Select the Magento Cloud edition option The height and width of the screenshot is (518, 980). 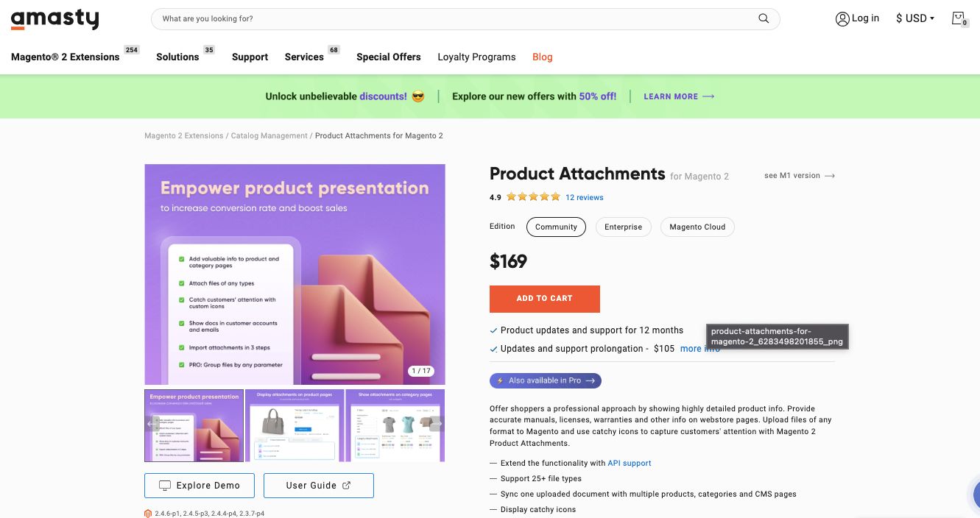click(x=697, y=227)
